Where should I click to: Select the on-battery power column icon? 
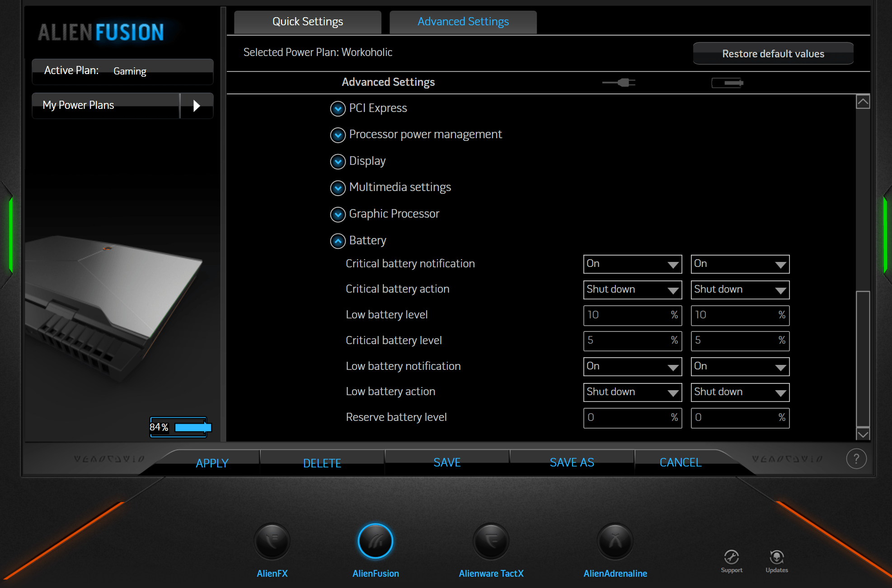(727, 83)
